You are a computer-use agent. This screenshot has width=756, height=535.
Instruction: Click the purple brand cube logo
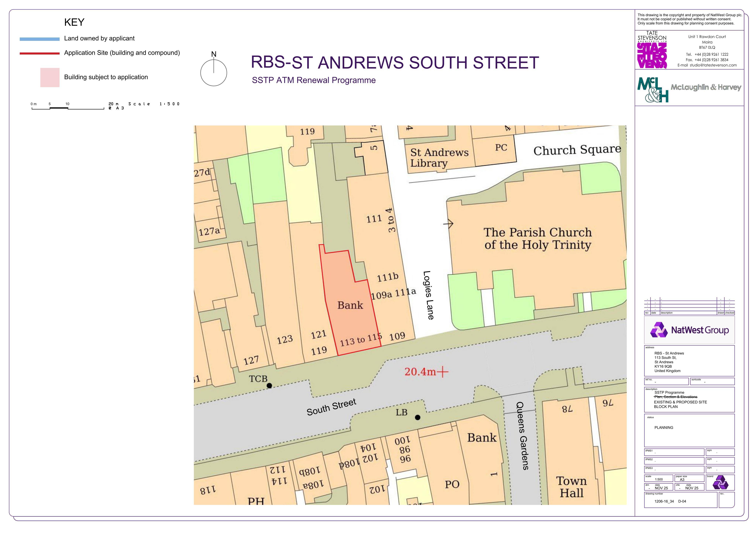(720, 483)
